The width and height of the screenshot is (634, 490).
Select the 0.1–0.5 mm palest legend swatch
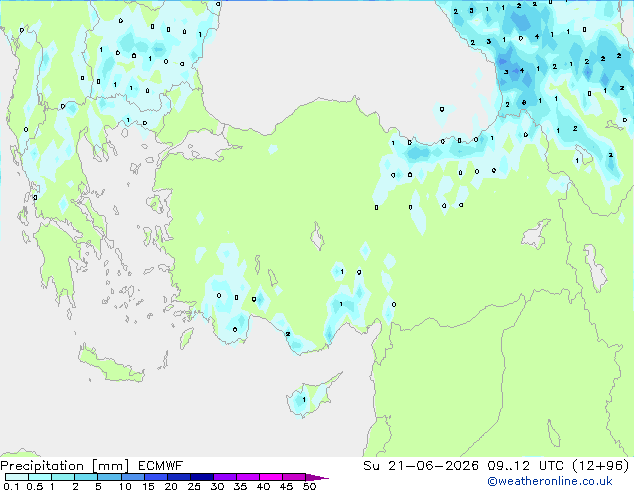tap(17, 477)
